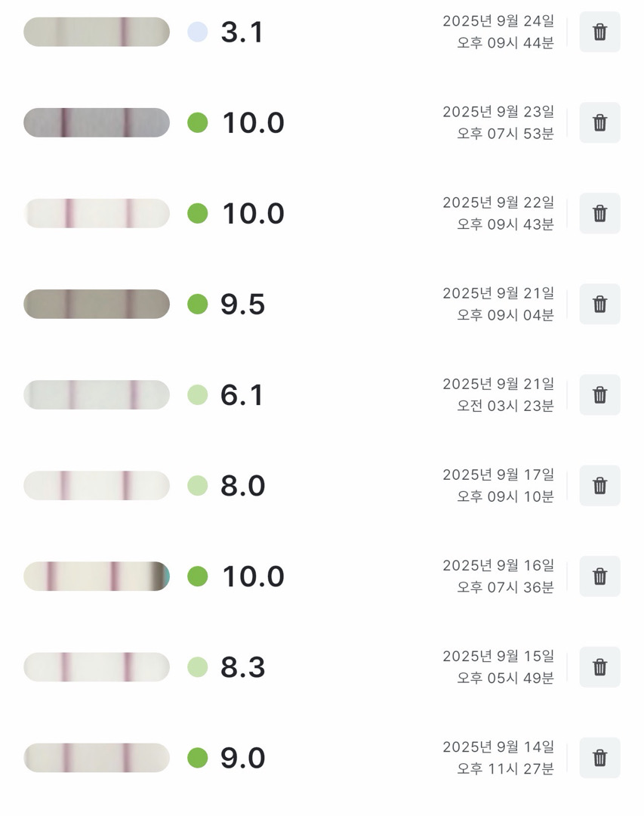Open strip photo for the 6.1 result

97,395
